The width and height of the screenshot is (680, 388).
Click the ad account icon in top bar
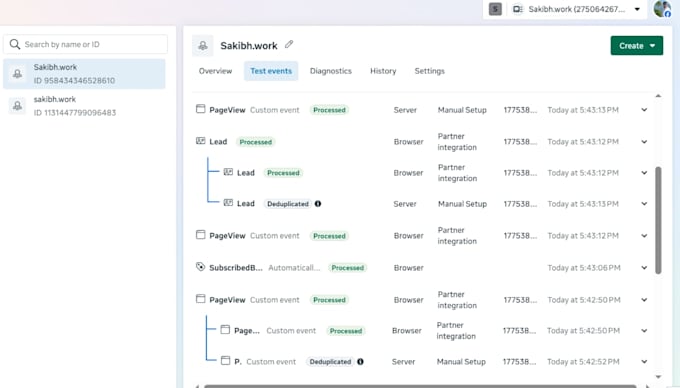click(x=517, y=9)
